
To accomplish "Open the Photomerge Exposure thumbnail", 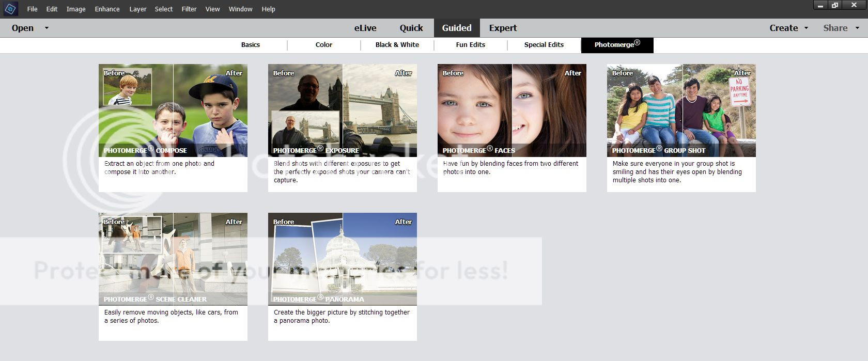I will (343, 111).
